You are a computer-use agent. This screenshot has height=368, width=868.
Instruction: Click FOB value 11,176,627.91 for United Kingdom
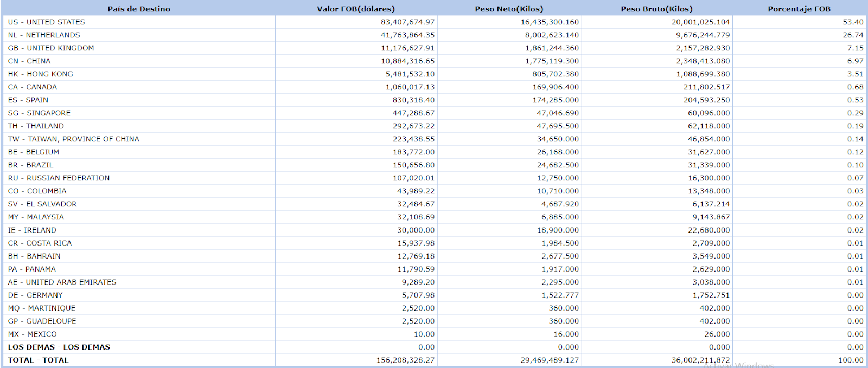tap(407, 48)
